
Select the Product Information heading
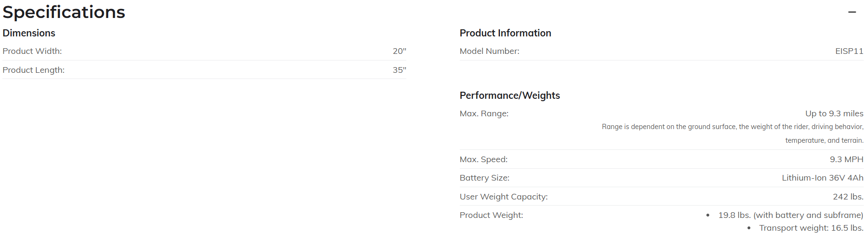click(x=505, y=33)
